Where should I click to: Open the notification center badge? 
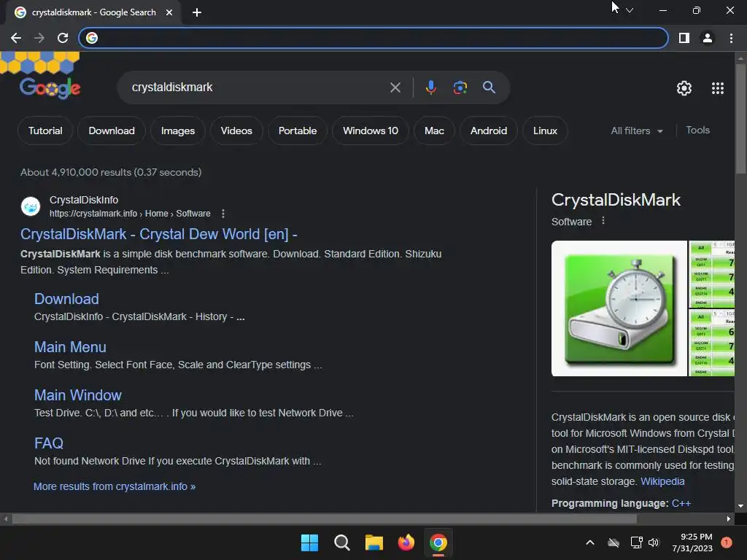726,542
